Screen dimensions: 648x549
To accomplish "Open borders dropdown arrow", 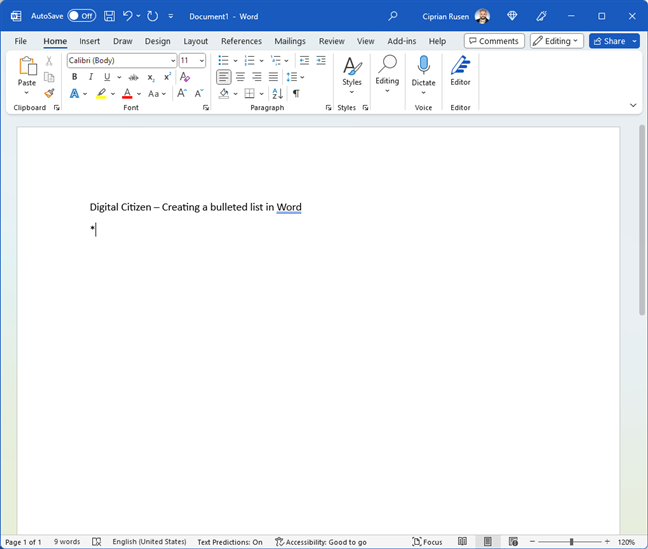I will (262, 94).
